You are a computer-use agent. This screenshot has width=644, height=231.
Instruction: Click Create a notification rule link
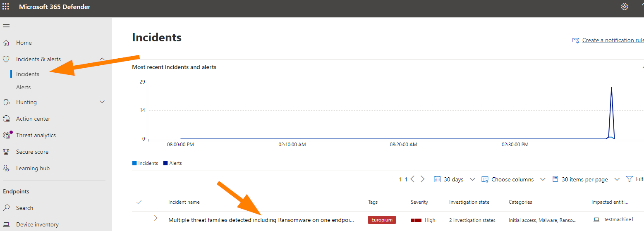[613, 40]
